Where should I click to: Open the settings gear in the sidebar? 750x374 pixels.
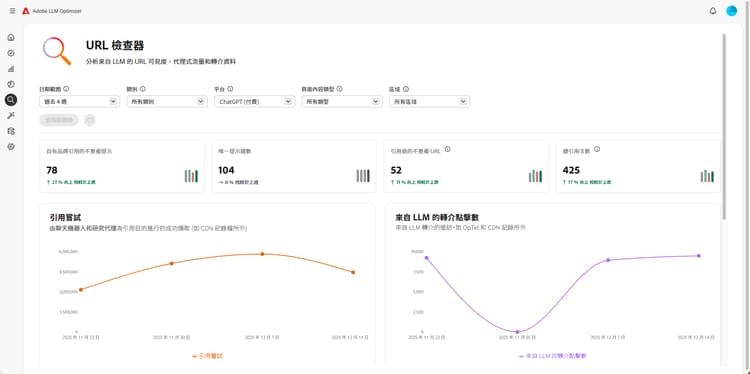[x=11, y=146]
